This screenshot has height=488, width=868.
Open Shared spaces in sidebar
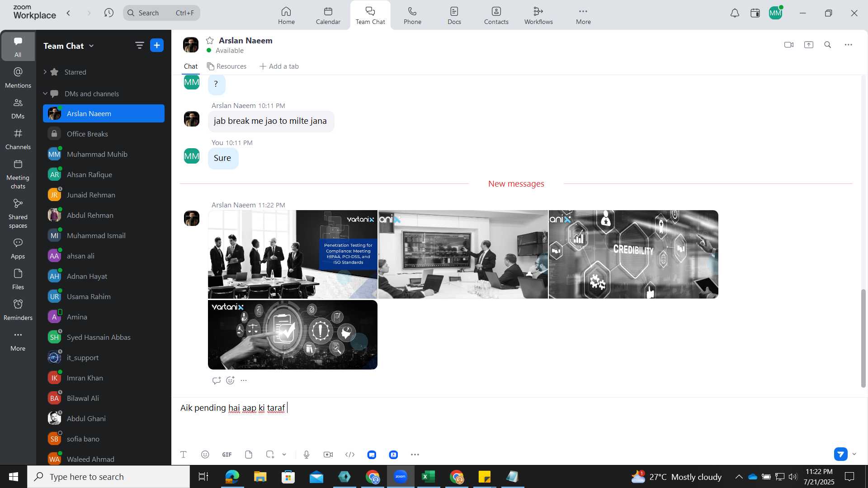coord(18,214)
